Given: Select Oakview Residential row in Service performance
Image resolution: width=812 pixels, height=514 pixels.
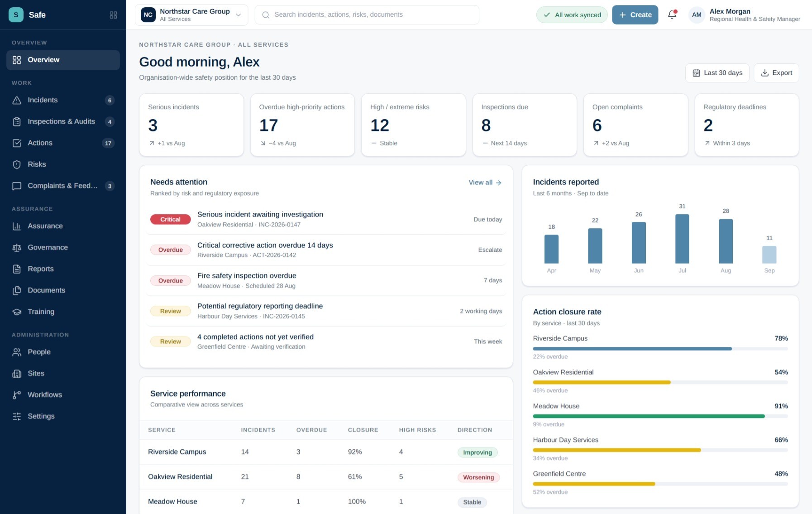Looking at the screenshot, I should (326, 477).
